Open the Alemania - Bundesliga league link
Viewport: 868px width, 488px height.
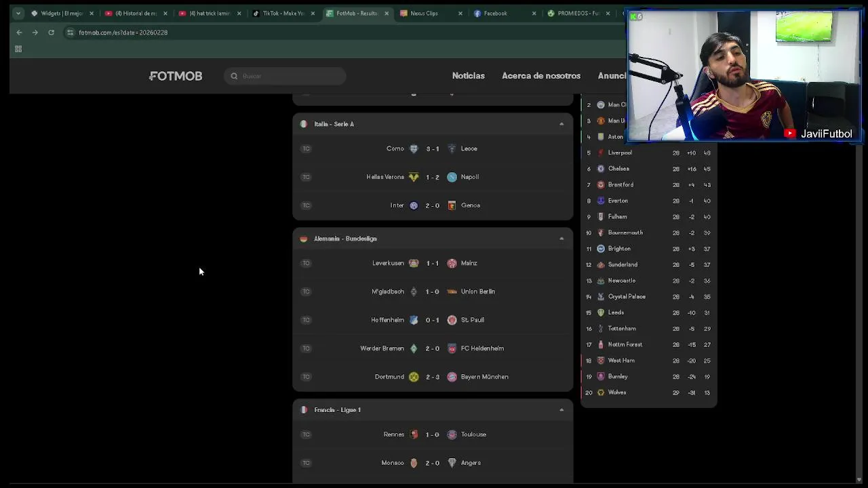[x=345, y=239]
